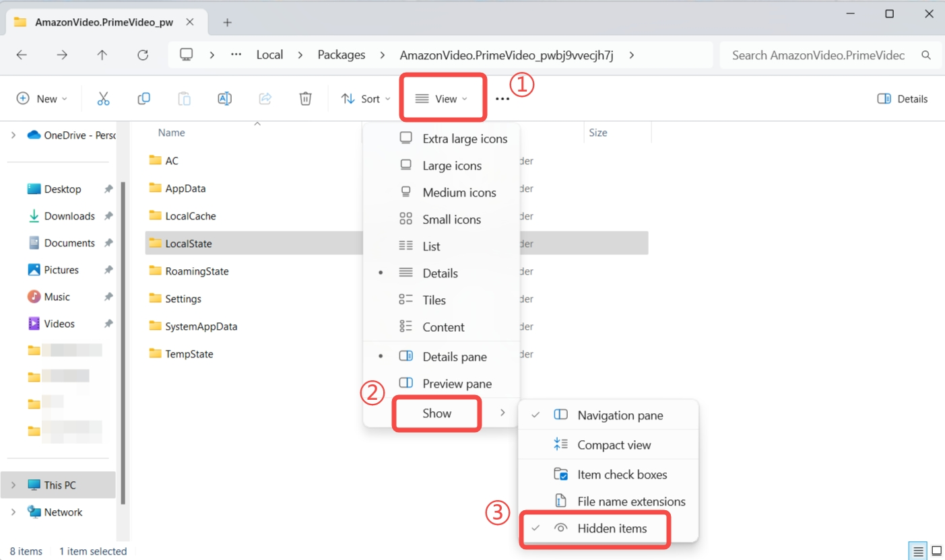Screen dimensions: 945x560
Task: Click the chevron after Packages in address bar
Action: [383, 55]
